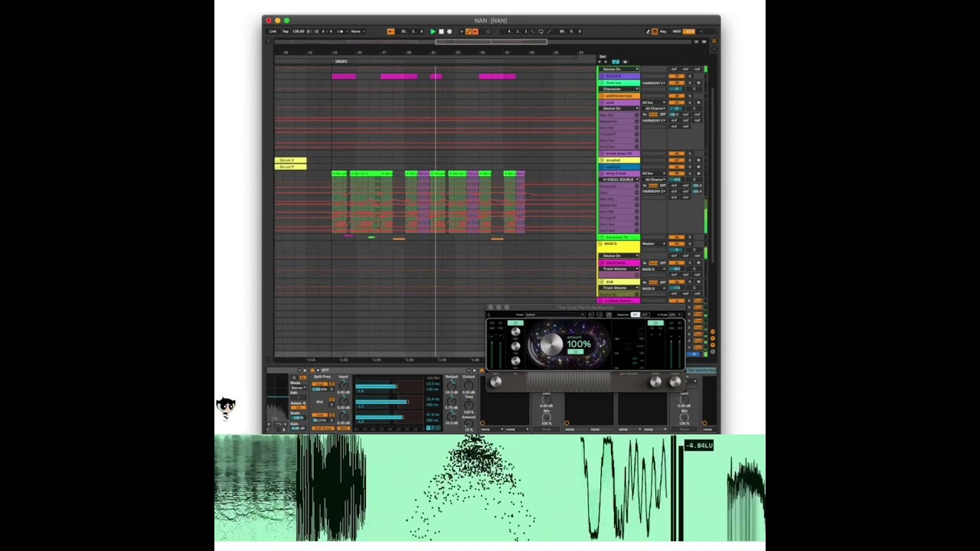Toggle the Computer MIDI Keyboard icon
Image resolution: width=980 pixels, height=551 pixels.
coord(655,31)
